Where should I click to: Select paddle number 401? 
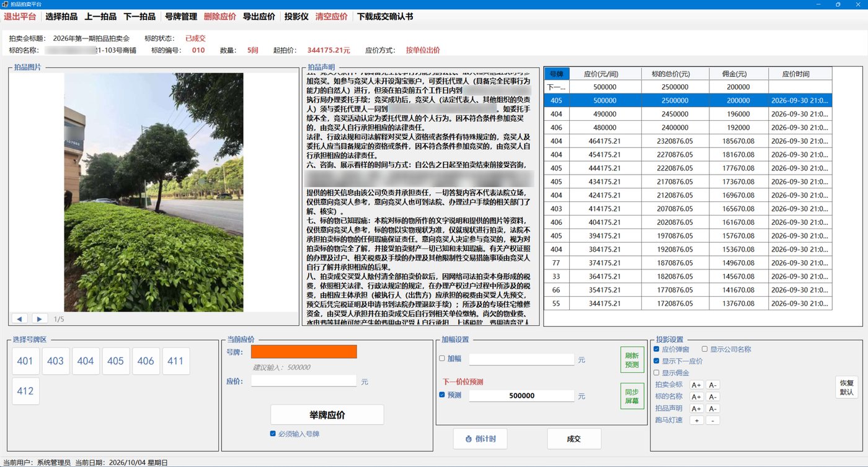click(x=25, y=361)
